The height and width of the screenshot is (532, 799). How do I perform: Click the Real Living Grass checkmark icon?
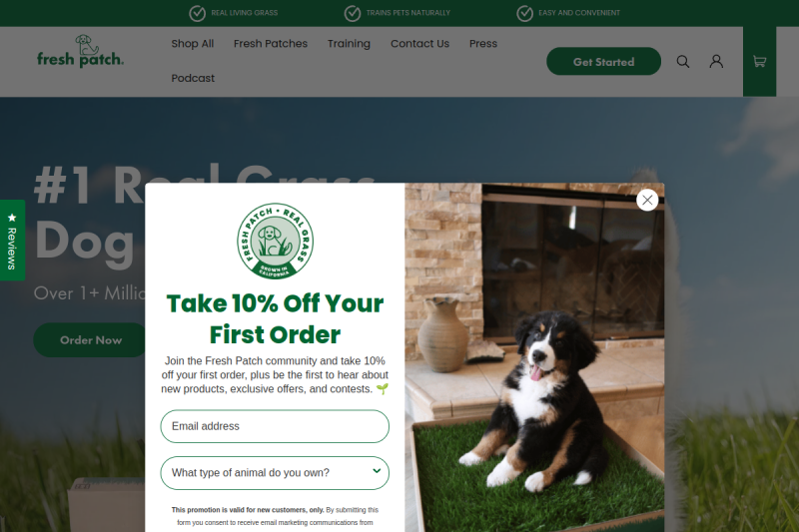pyautogui.click(x=197, y=13)
